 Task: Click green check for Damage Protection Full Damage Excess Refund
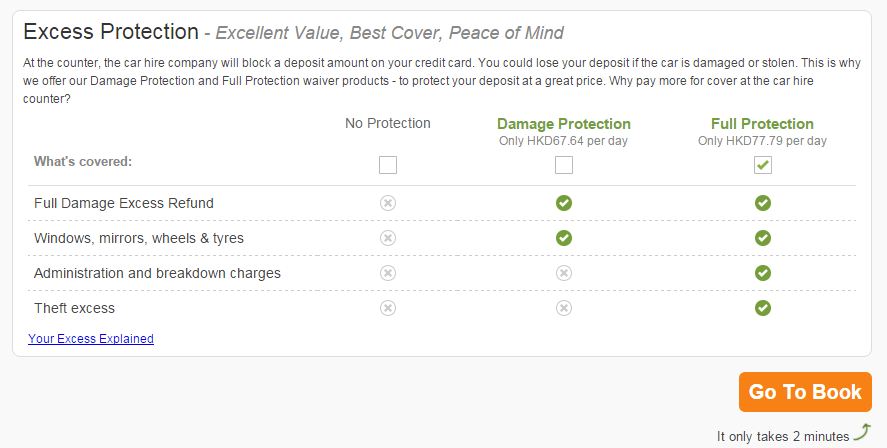click(x=563, y=203)
